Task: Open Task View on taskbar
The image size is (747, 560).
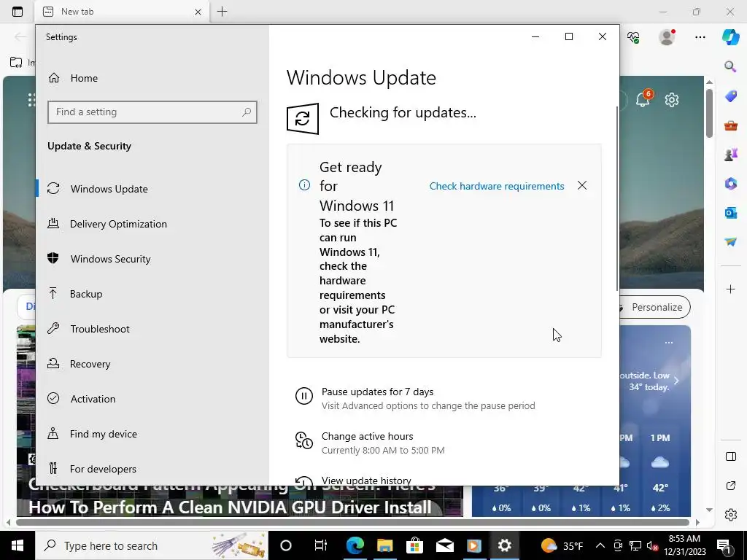Action: tap(320, 545)
